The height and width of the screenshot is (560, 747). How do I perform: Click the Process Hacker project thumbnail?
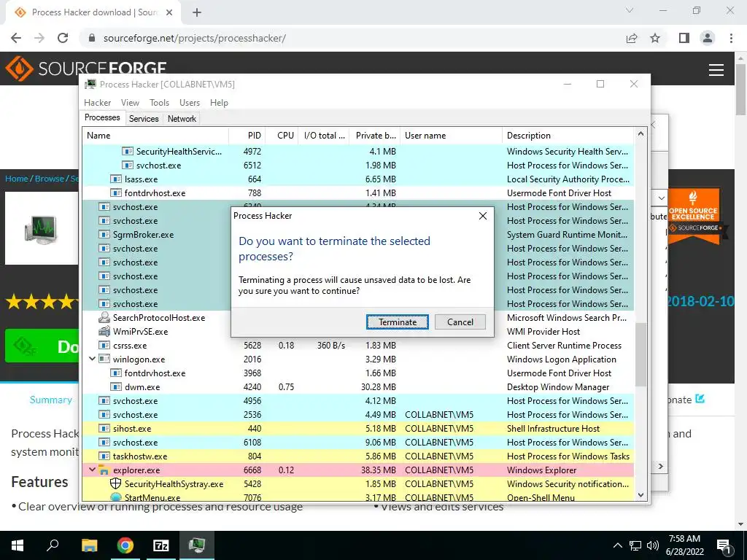point(42,228)
